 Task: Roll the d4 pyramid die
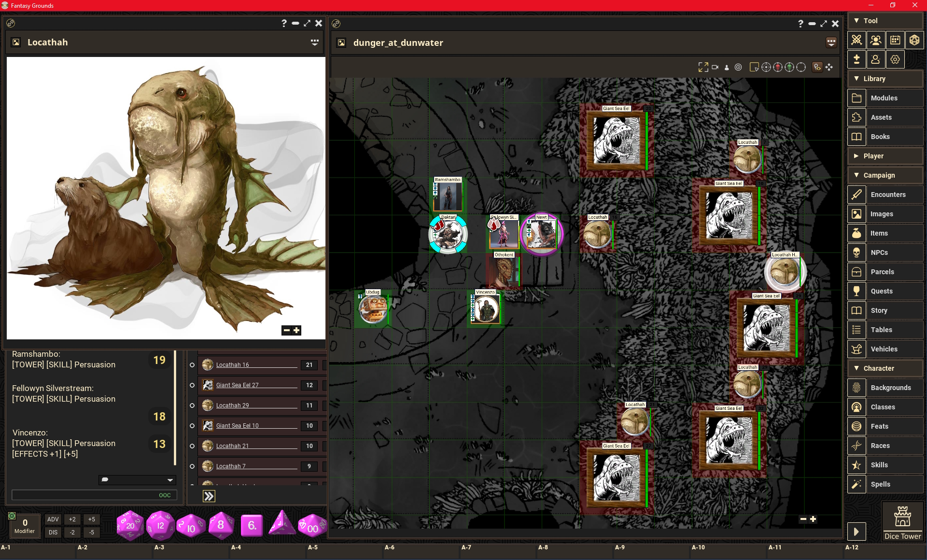pos(282,524)
